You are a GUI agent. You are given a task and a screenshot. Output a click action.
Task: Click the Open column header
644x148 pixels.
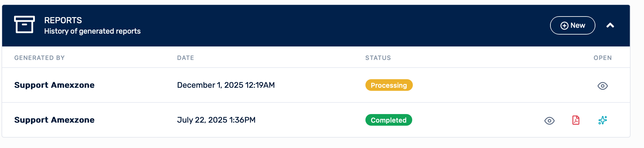[602, 58]
